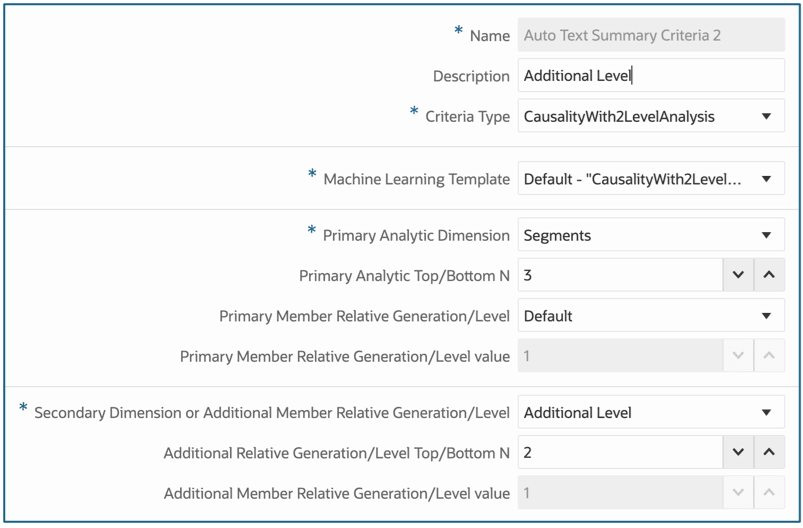Click up arrow of Primary Member Level value

tap(769, 356)
